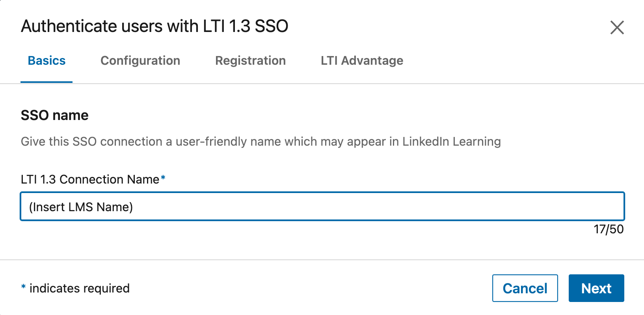Screen dimensions: 644x315
Task: Cancel the SSO connection setup
Action: (x=525, y=288)
